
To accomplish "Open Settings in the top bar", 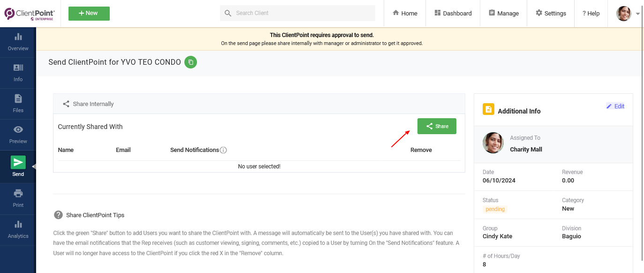I will pos(551,13).
